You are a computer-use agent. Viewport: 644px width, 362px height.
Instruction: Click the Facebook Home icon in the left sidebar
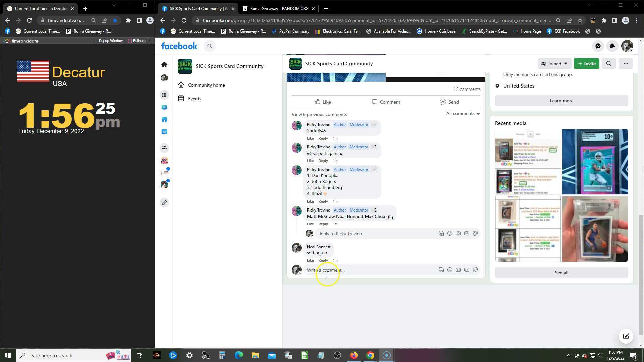coord(164,64)
